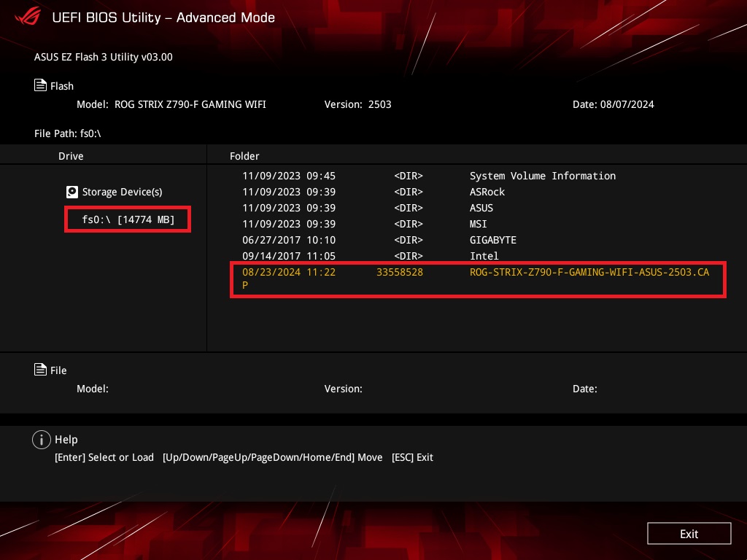Click the 06/27/2017 10:10 timestamp
Viewport: 747px width, 560px height.
(289, 240)
